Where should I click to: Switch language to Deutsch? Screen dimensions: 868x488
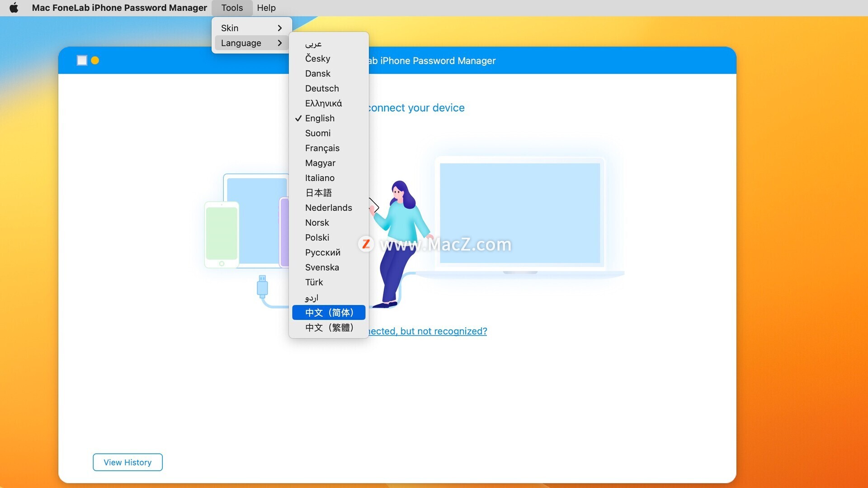329,88
